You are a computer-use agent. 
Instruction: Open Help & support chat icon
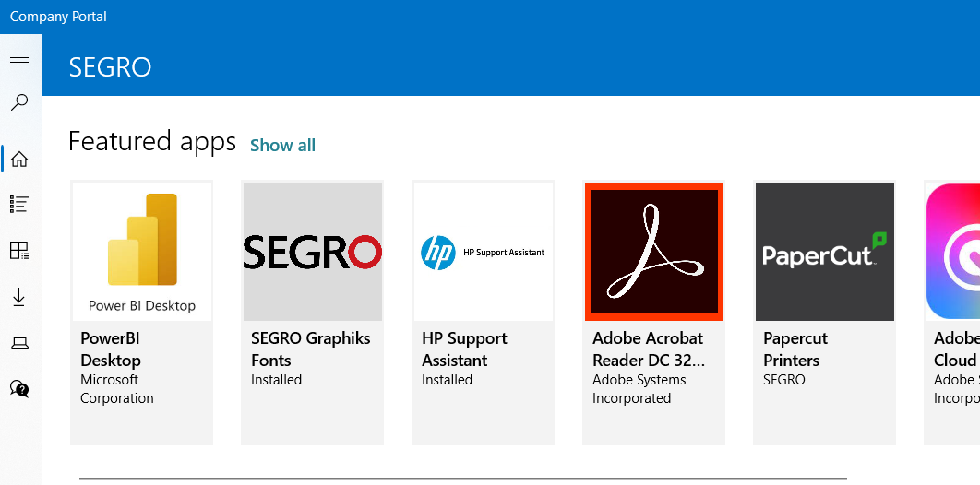pos(19,388)
